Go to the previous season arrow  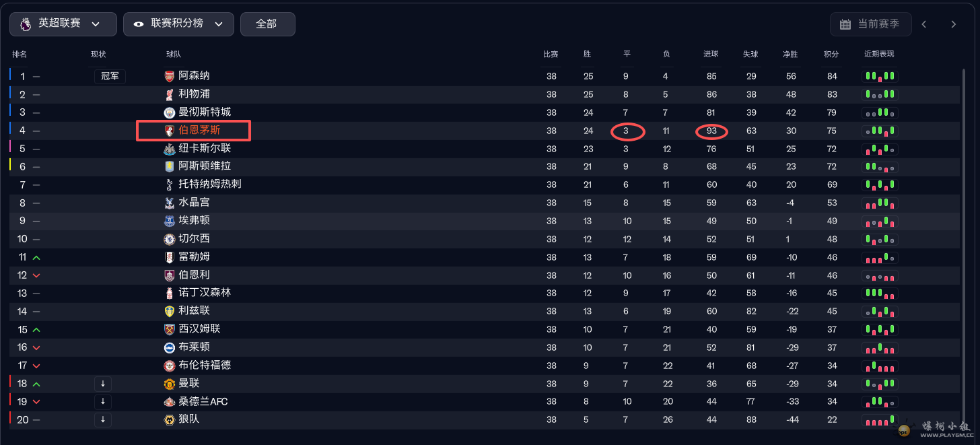click(x=924, y=24)
